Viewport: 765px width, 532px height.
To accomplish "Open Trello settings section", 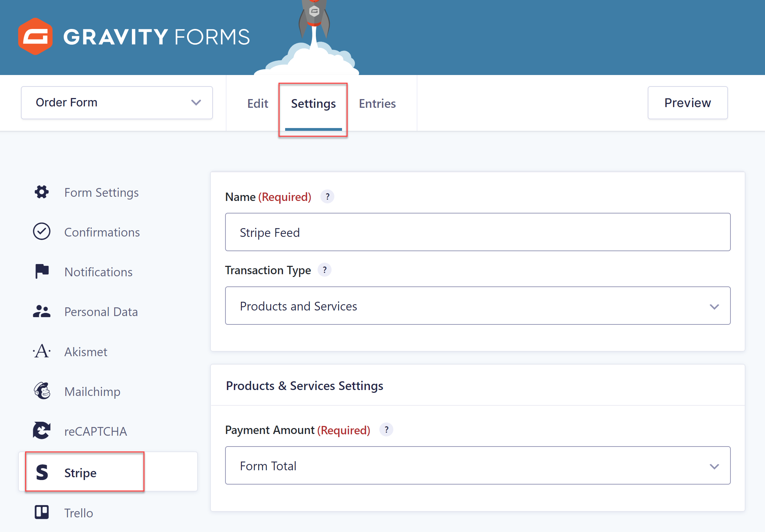I will (x=108, y=513).
